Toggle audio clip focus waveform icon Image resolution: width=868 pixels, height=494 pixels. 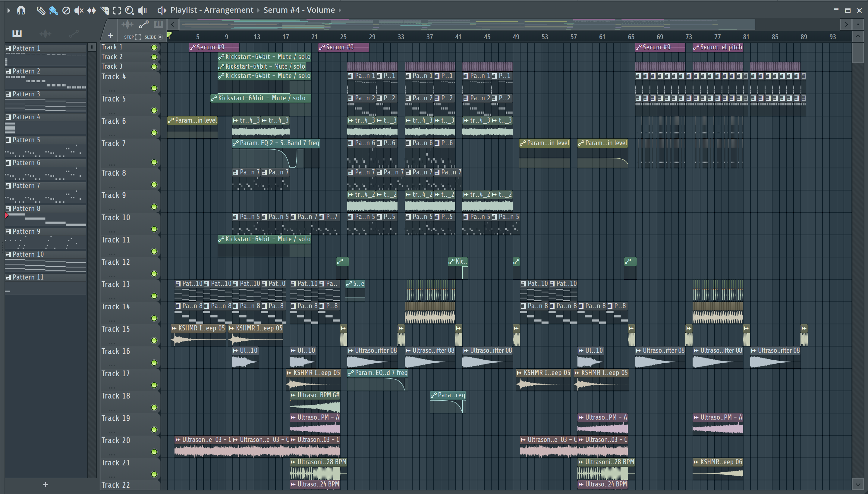[127, 24]
